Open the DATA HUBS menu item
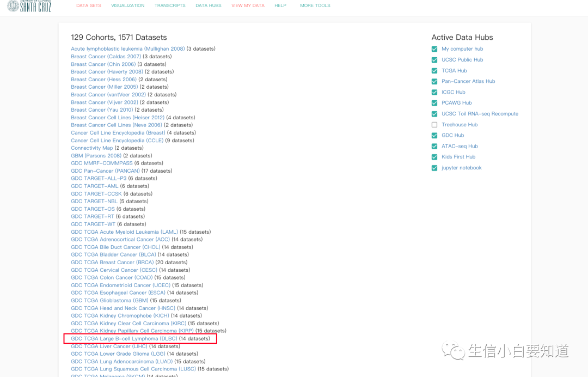This screenshot has width=588, height=377. pos(209,5)
